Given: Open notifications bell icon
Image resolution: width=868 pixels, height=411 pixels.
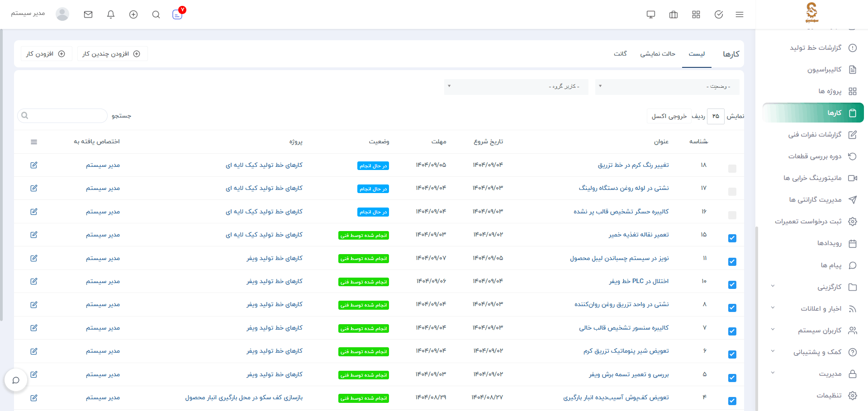Looking at the screenshot, I should pos(111,14).
